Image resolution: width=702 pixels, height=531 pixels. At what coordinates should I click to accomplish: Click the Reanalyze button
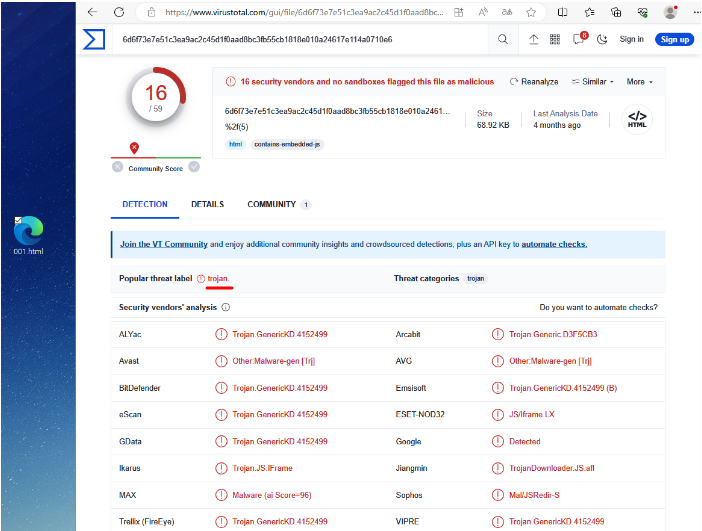534,82
